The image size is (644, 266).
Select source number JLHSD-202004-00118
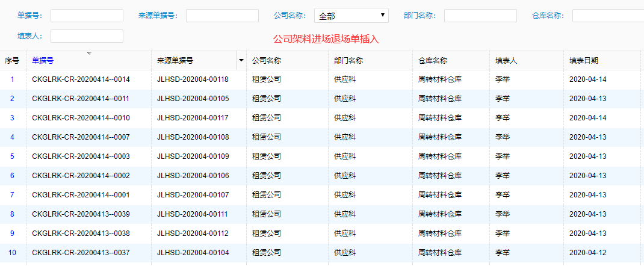click(193, 79)
